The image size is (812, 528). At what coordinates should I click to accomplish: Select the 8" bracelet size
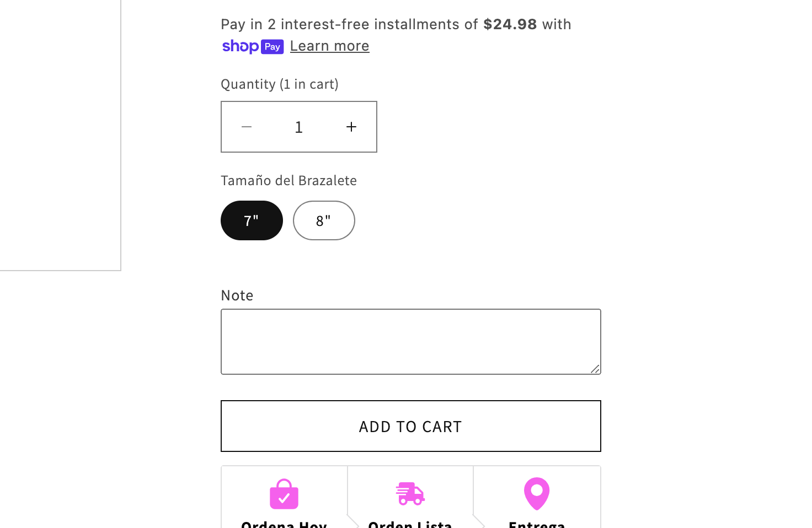click(x=324, y=220)
